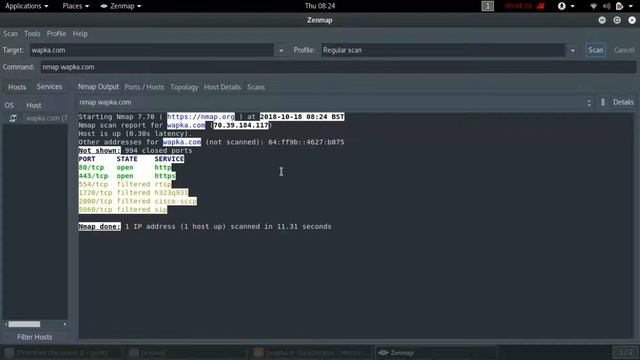
Task: Click the battery power icon
Action: [619, 6]
